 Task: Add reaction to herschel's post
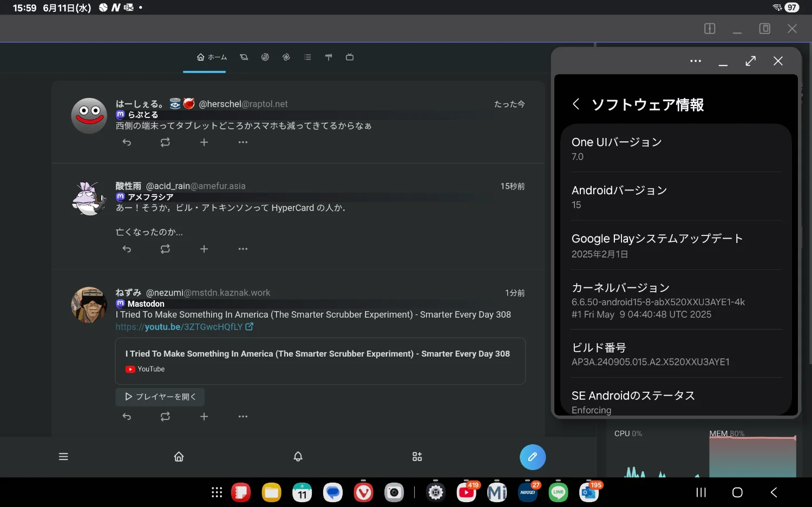click(204, 142)
